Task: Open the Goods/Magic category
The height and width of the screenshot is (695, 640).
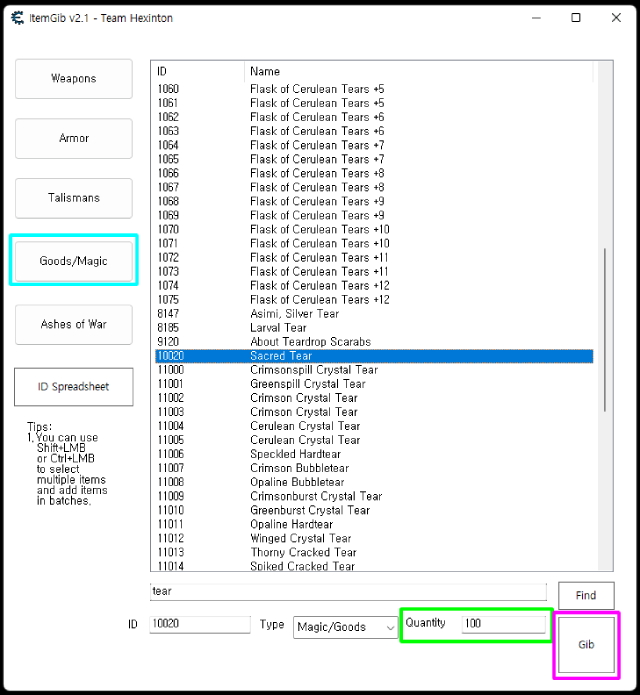Action: coord(74,261)
